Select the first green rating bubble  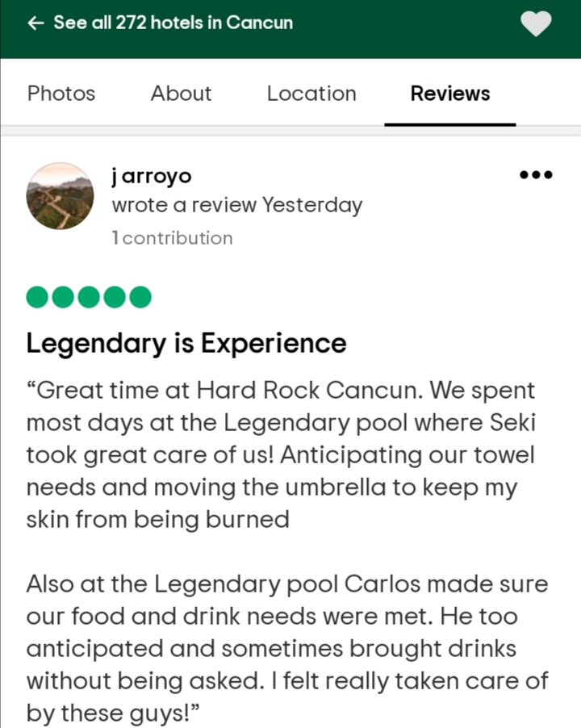[x=37, y=297]
